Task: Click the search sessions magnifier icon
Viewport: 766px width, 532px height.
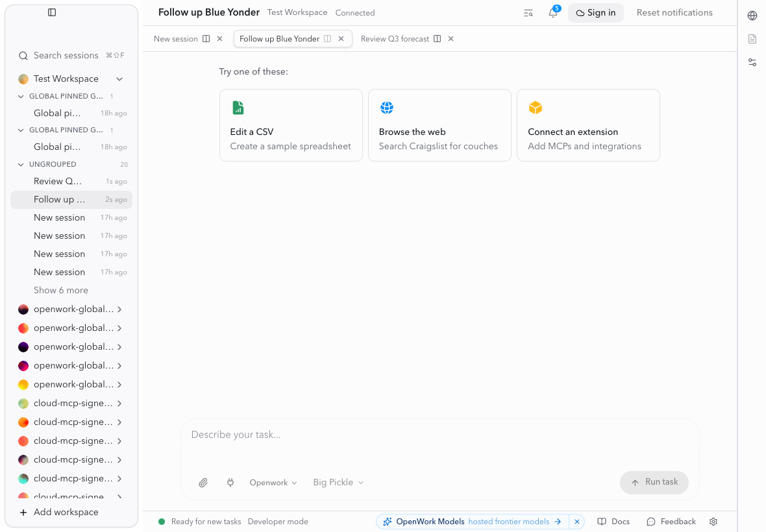Action: click(x=23, y=56)
